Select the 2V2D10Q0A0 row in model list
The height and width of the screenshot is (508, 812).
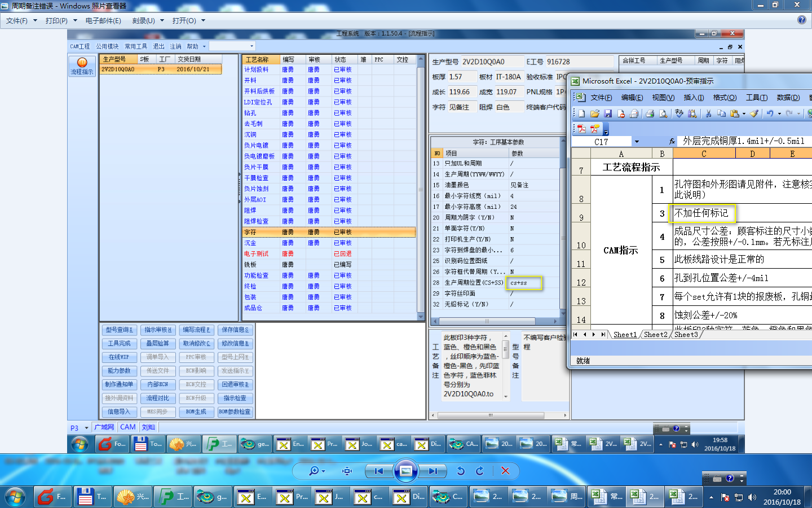[161, 69]
